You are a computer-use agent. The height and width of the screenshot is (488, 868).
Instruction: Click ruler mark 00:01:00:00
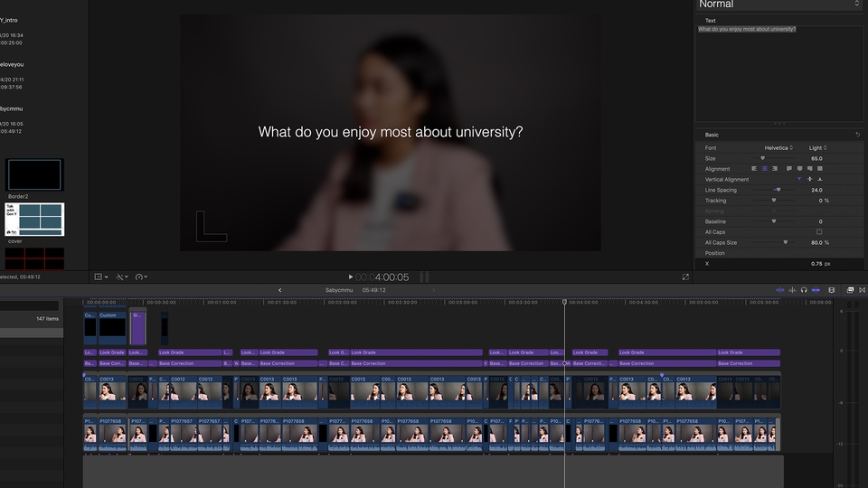(222, 302)
